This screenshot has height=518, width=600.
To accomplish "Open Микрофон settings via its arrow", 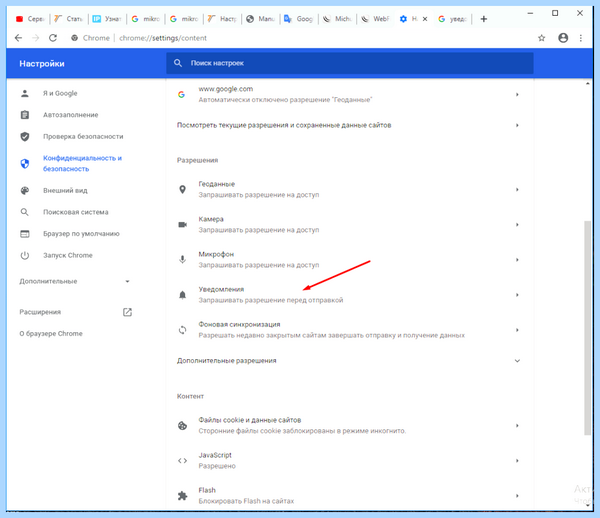I will tap(517, 260).
